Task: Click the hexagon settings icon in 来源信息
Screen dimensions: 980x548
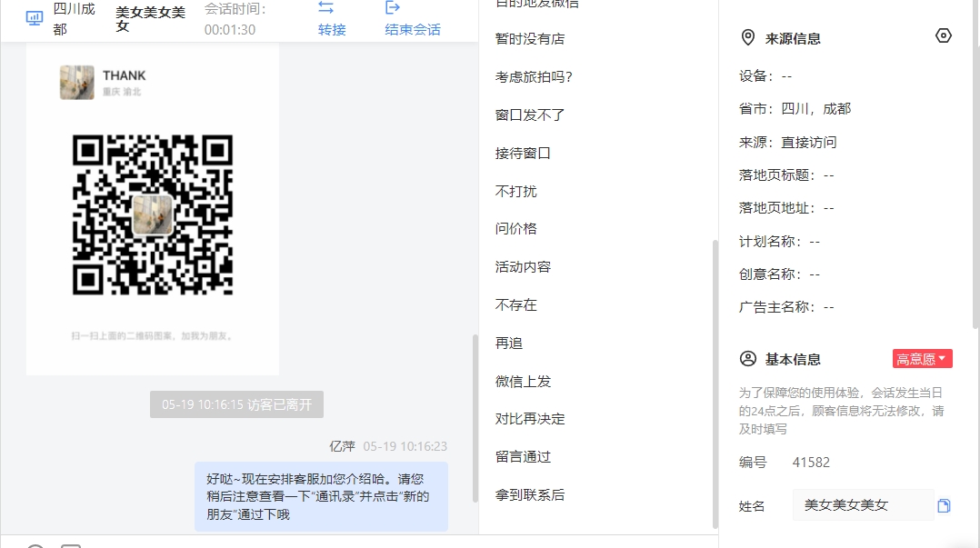Action: point(943,36)
